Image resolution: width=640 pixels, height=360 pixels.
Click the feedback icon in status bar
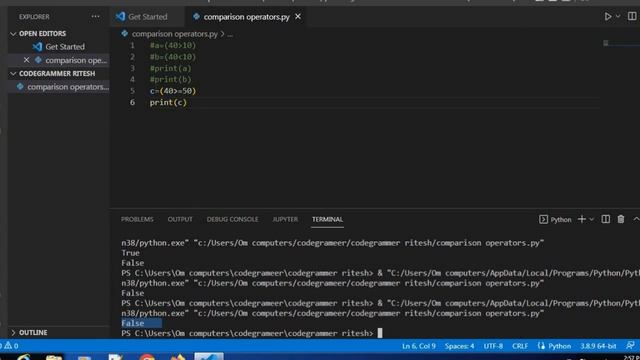[630, 346]
